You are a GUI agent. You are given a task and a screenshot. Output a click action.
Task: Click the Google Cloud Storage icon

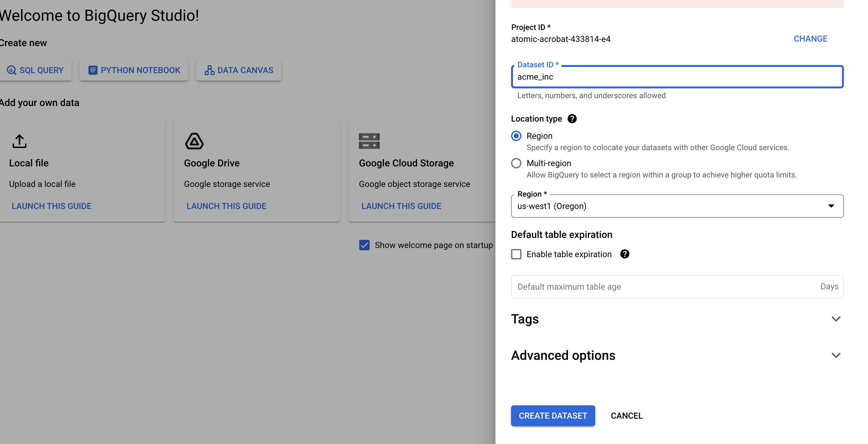(369, 141)
